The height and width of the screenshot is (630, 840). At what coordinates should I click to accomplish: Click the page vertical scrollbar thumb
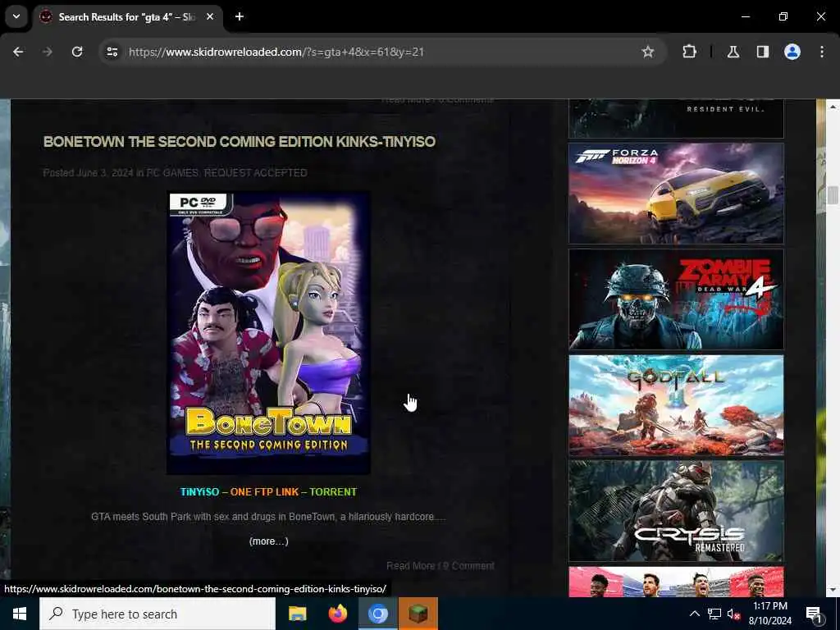pyautogui.click(x=832, y=194)
